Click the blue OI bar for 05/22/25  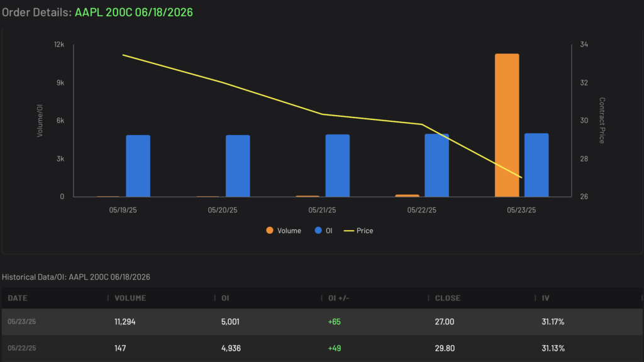(436, 165)
